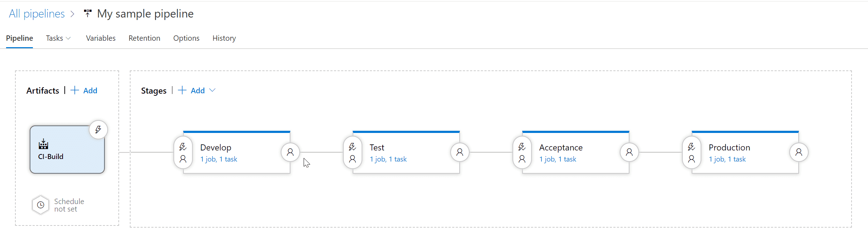Image resolution: width=868 pixels, height=238 pixels.
Task: Open post-deployment conditions for Acceptance stage
Action: point(629,153)
